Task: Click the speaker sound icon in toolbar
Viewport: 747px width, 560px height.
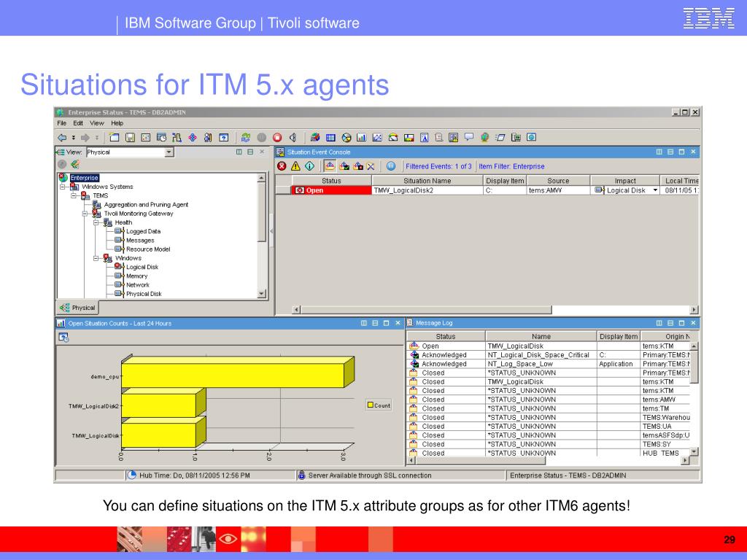Action: (x=293, y=138)
